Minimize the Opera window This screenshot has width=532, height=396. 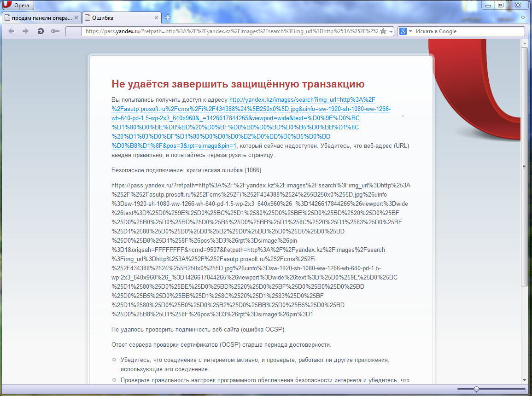488,5
